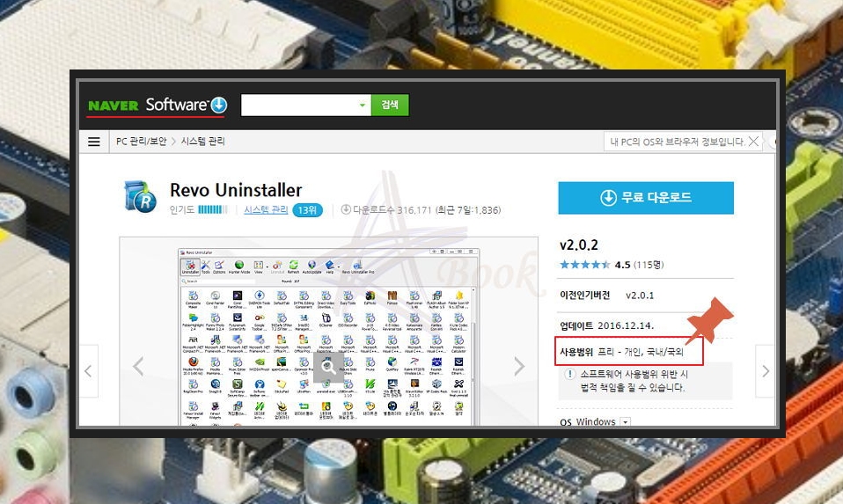Screen dimensions: 843x504
Task: Open the 시스템 관리 category link under the title
Action: tap(266, 209)
